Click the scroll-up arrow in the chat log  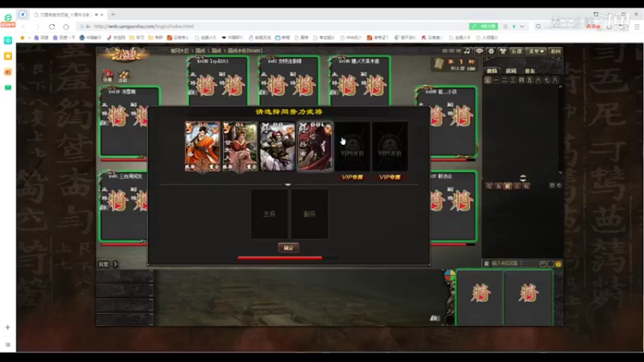click(560, 87)
